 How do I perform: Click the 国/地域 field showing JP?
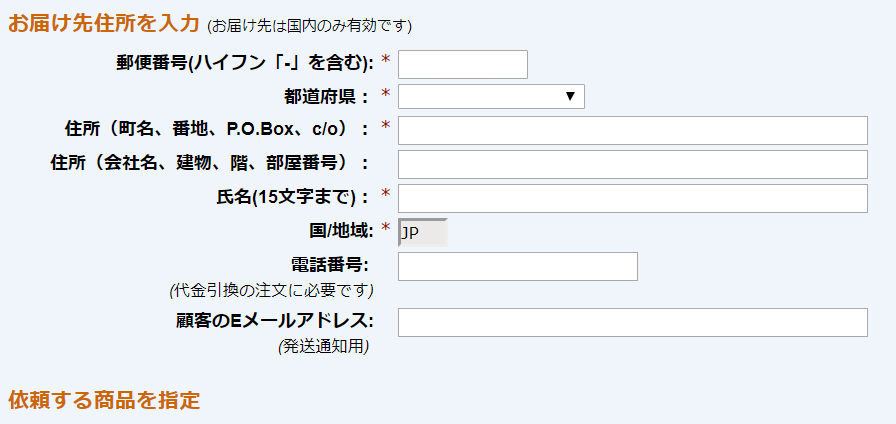tap(423, 233)
